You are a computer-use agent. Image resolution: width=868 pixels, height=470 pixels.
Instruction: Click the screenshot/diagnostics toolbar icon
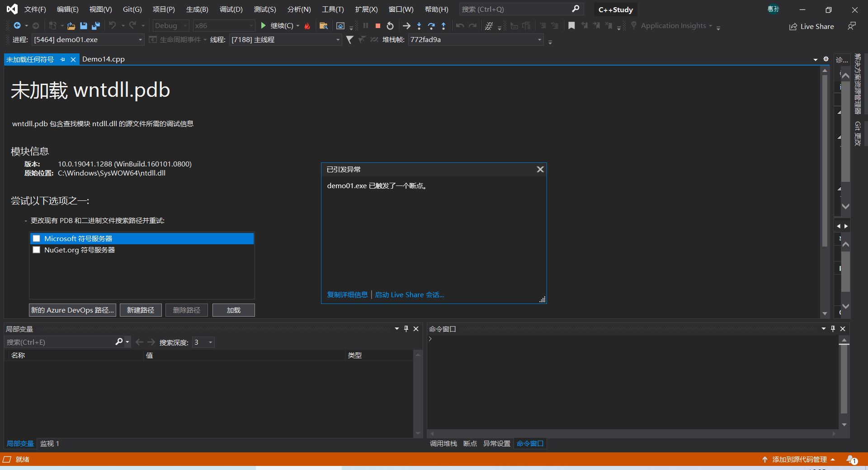pyautogui.click(x=340, y=26)
